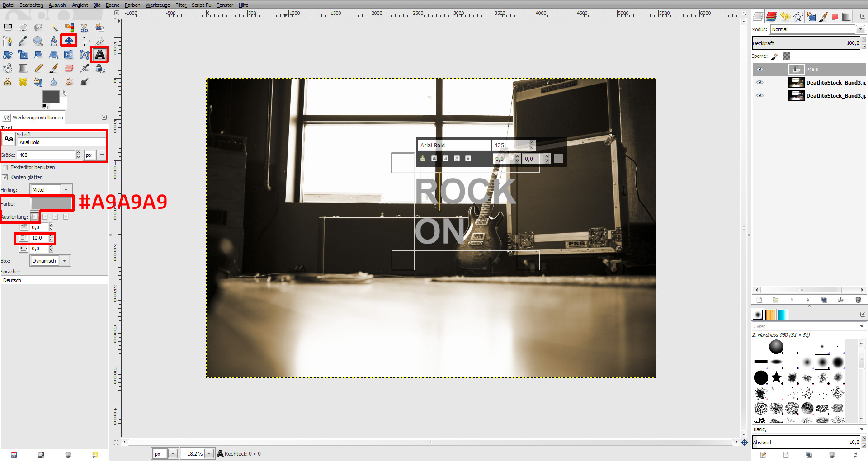The width and height of the screenshot is (868, 461).
Task: Choose the Color Picker eyedropper tool
Action: click(23, 41)
